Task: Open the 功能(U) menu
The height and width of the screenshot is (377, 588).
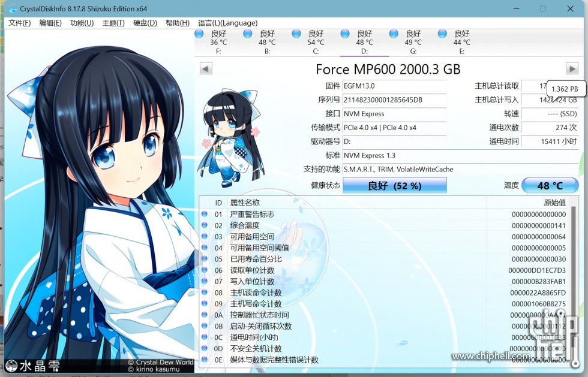Action: [82, 23]
